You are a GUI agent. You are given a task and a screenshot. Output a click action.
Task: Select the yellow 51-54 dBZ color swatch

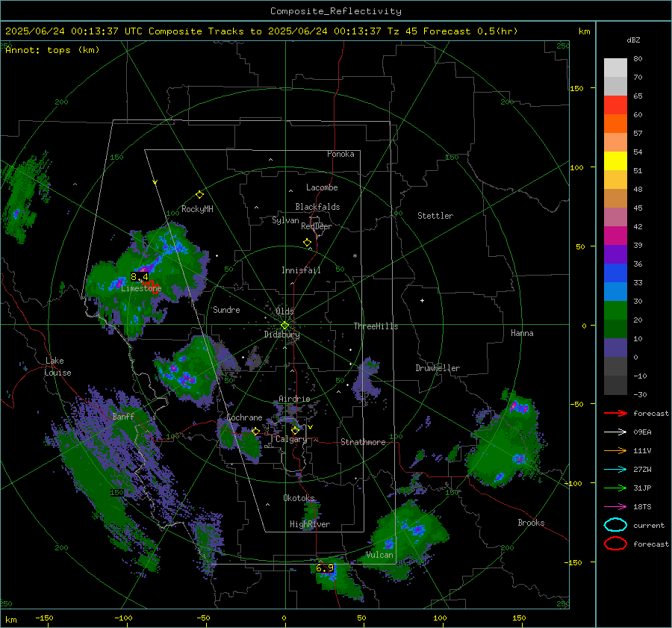coord(615,161)
